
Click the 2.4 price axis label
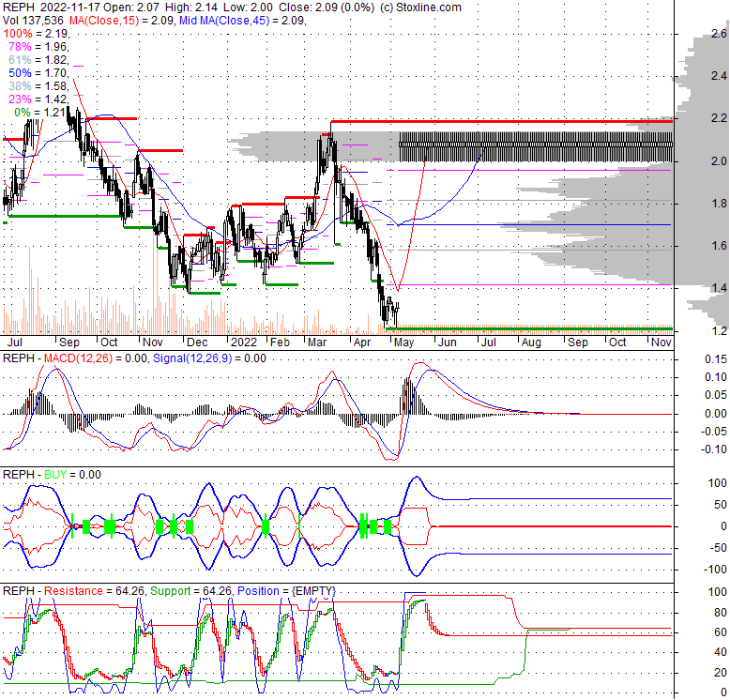pos(719,76)
